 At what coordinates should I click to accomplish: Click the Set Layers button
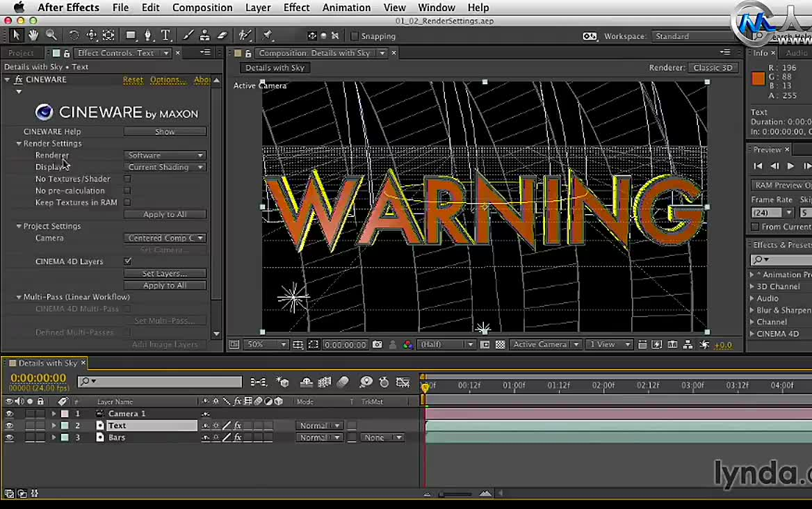[165, 273]
